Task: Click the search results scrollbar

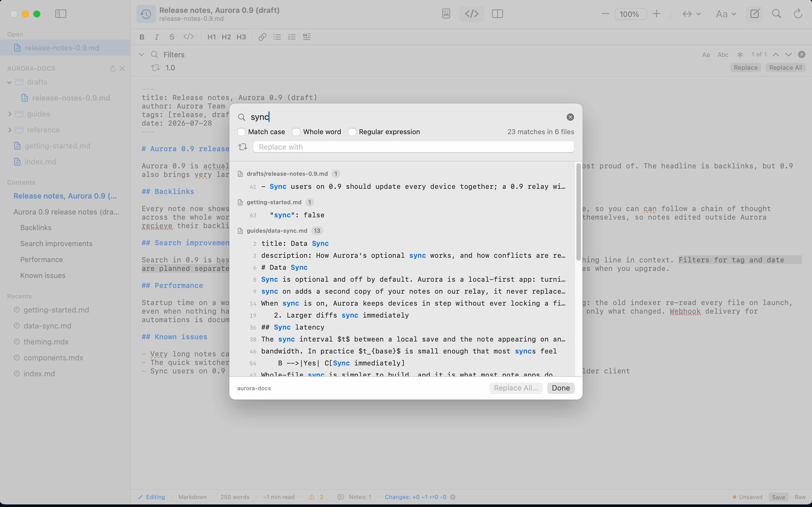Action: [x=579, y=212]
